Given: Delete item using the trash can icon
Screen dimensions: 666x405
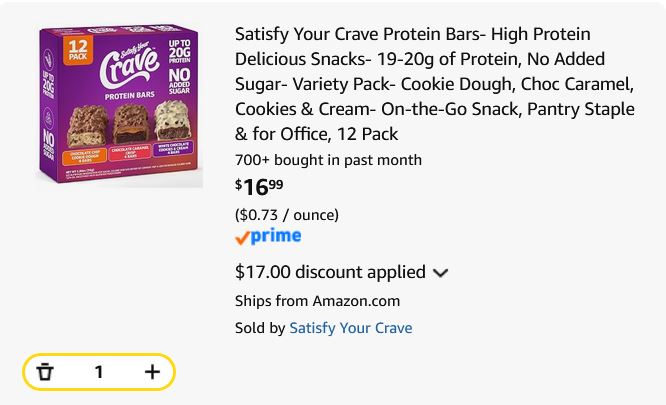Looking at the screenshot, I should pos(45,372).
